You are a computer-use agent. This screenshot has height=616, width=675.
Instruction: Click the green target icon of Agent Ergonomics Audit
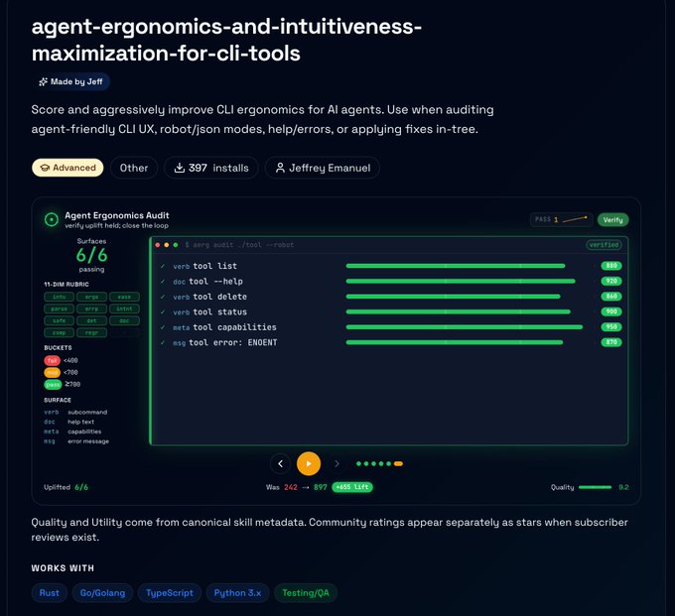(x=52, y=220)
